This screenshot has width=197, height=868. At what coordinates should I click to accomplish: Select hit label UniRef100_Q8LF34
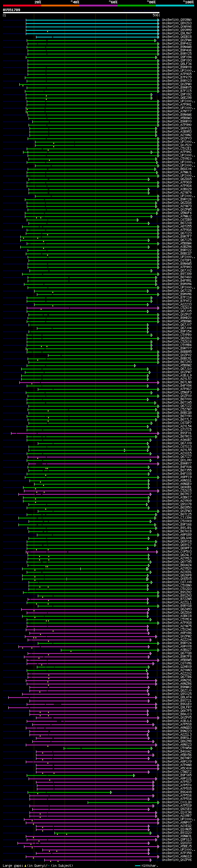[x=176, y=64]
